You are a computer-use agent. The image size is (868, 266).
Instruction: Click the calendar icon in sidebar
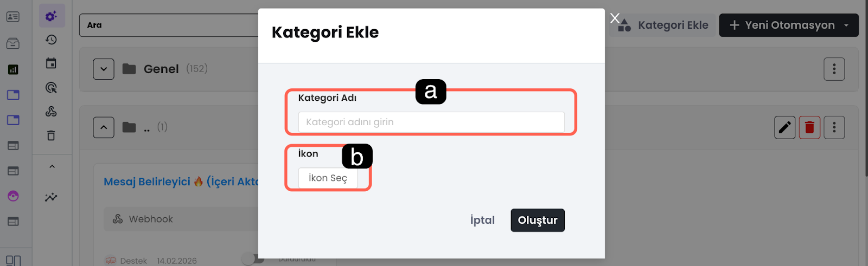click(51, 63)
